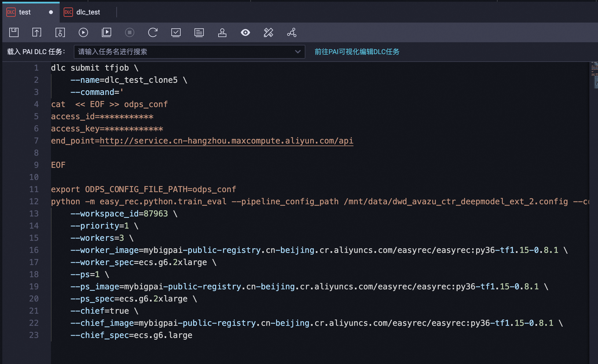598x364 pixels.
Task: Click the '--chief_spec=ecs.g6.large' text
Action: [131, 335]
